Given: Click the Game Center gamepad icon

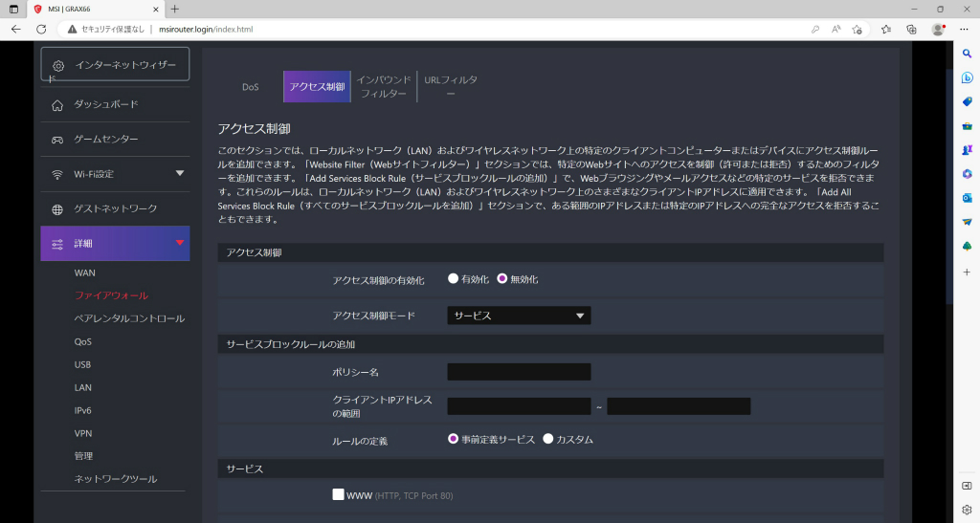Looking at the screenshot, I should [x=57, y=140].
